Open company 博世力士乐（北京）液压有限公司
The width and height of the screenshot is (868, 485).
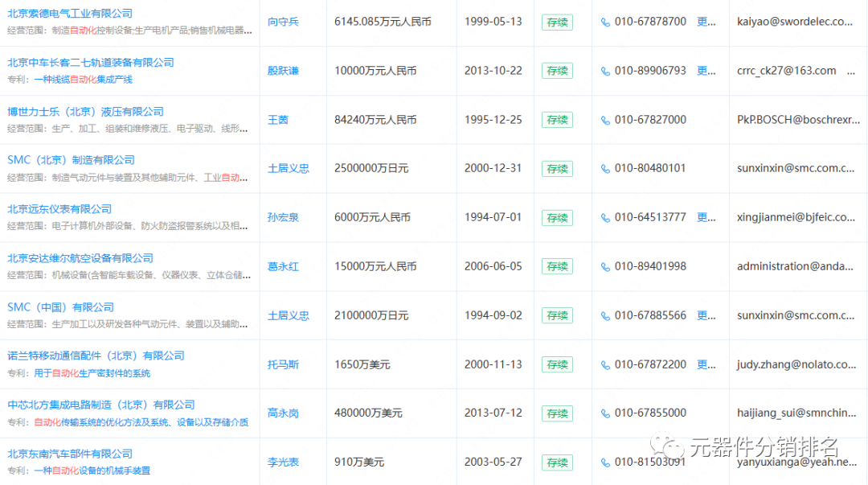coord(85,112)
